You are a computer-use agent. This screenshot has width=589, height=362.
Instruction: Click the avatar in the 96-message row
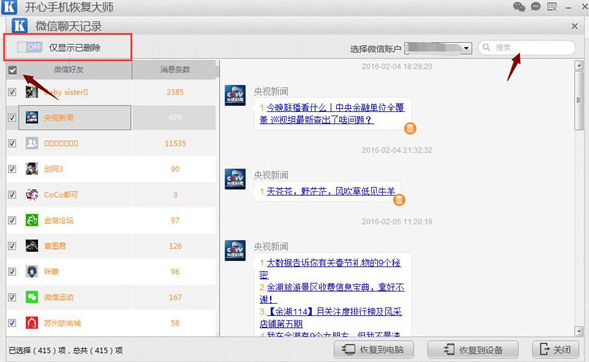pyautogui.click(x=32, y=271)
